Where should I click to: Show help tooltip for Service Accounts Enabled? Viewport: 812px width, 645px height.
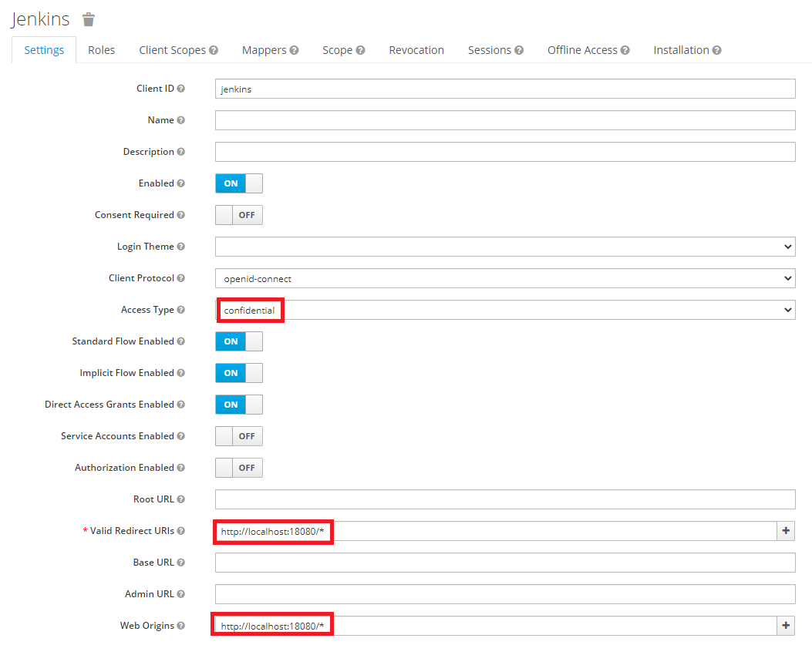point(180,436)
